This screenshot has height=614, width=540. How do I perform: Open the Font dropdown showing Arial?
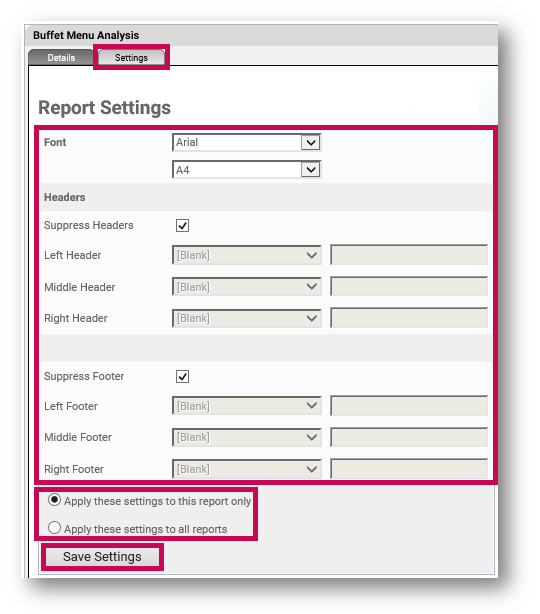pyautogui.click(x=247, y=143)
